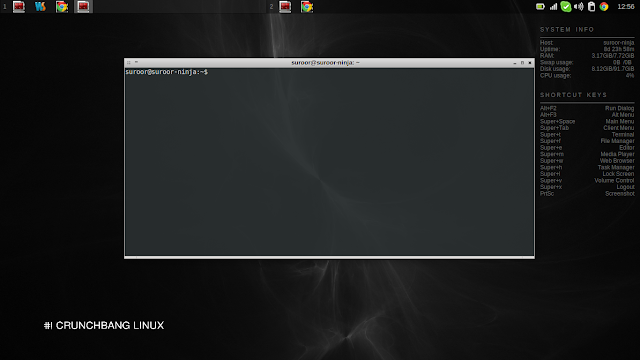640x360 pixels.
Task: Click the panel clock showing 12:56
Action: point(626,7)
